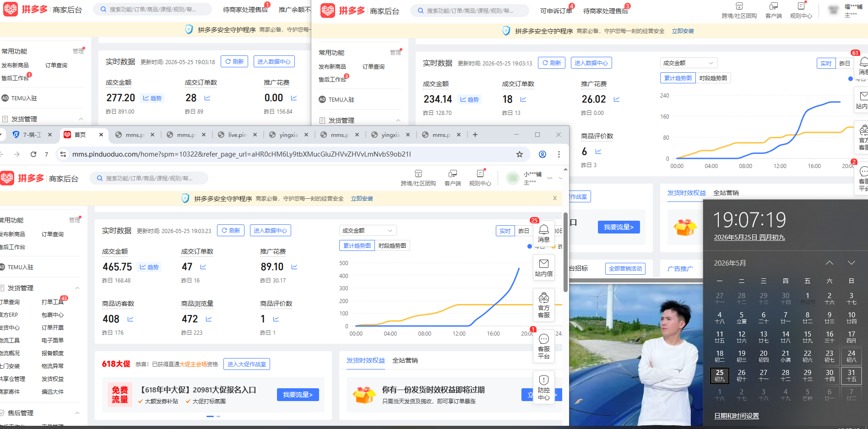The width and height of the screenshot is (868, 429).
Task: Toggle 趋势 button beside 成交金额 465.75
Action: 150,267
